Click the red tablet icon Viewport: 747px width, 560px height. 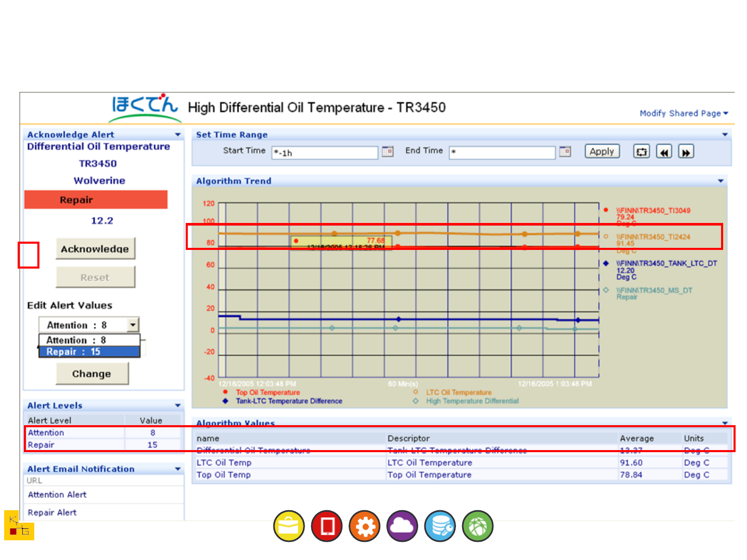pyautogui.click(x=327, y=526)
